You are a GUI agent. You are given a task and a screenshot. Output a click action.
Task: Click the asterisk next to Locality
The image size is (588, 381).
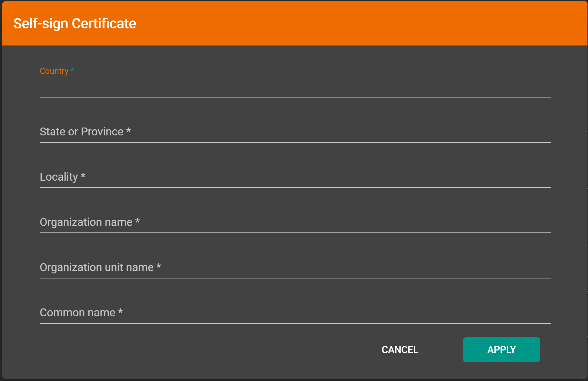(x=83, y=176)
